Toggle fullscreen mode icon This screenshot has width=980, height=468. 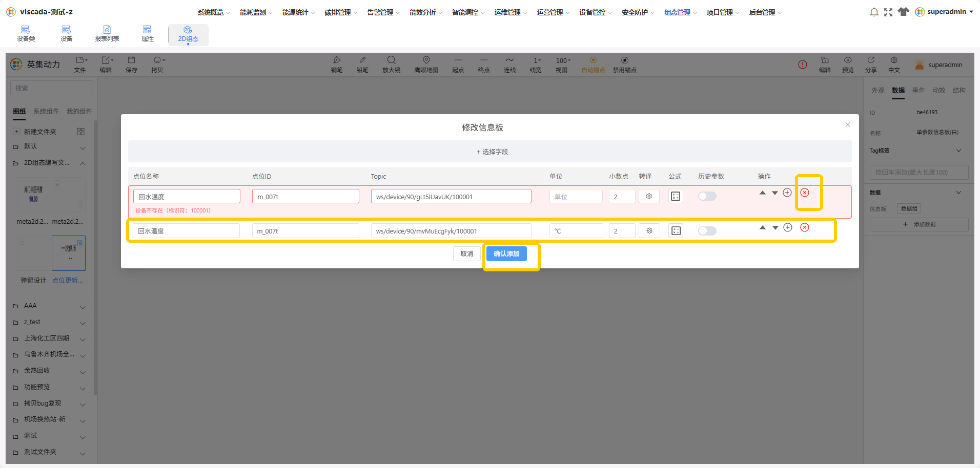(x=888, y=12)
